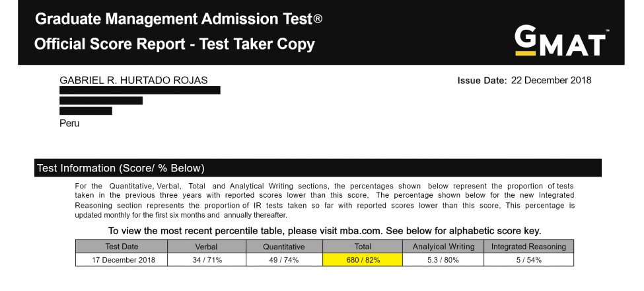
Task: Click the yellow highlighted Total score cell
Action: (x=362, y=260)
